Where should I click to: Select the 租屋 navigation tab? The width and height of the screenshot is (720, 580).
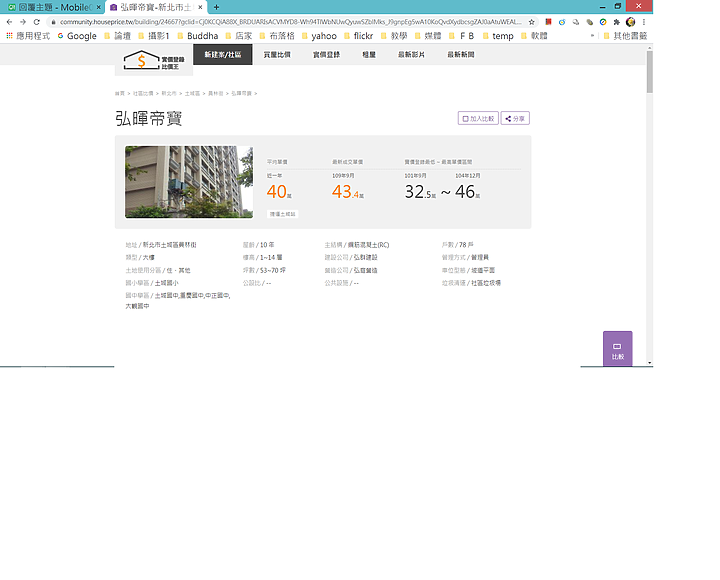[369, 55]
